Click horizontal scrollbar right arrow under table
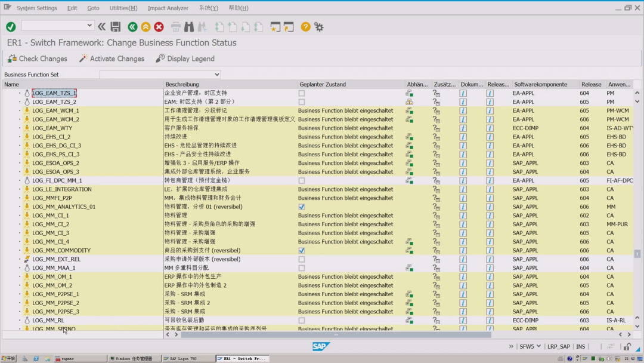This screenshot has width=644, height=363. point(629,334)
